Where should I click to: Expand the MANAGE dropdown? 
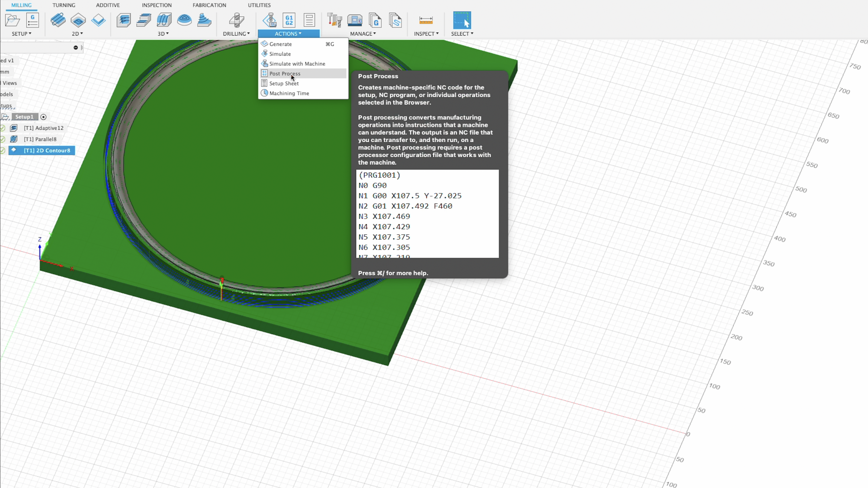pos(363,34)
